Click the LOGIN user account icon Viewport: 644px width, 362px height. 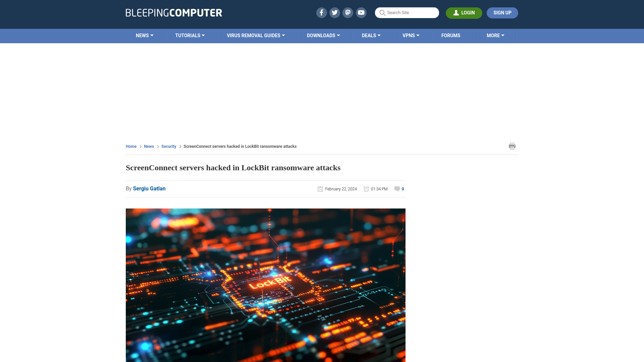click(x=457, y=12)
